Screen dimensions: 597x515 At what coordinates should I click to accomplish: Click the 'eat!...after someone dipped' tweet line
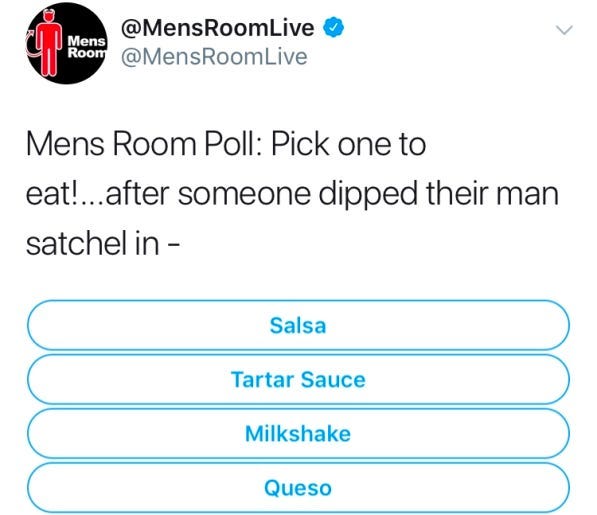click(292, 194)
